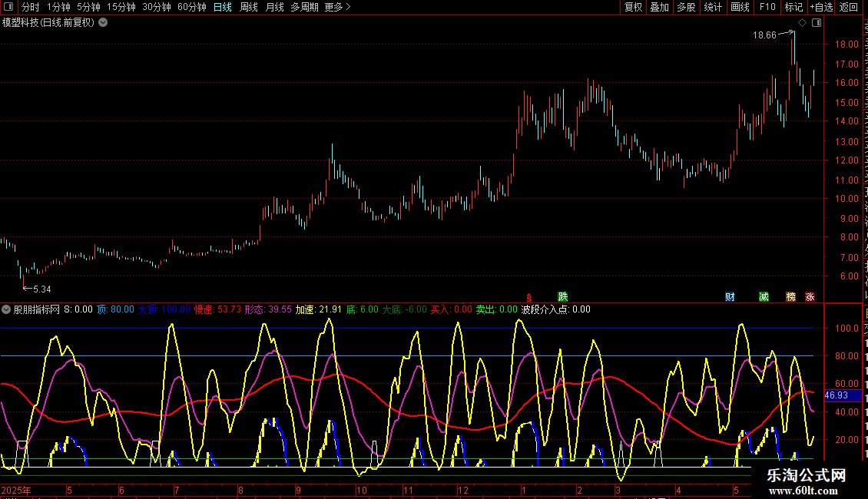Click the red 涨 event marker
This screenshot has width=868, height=499.
click(810, 297)
